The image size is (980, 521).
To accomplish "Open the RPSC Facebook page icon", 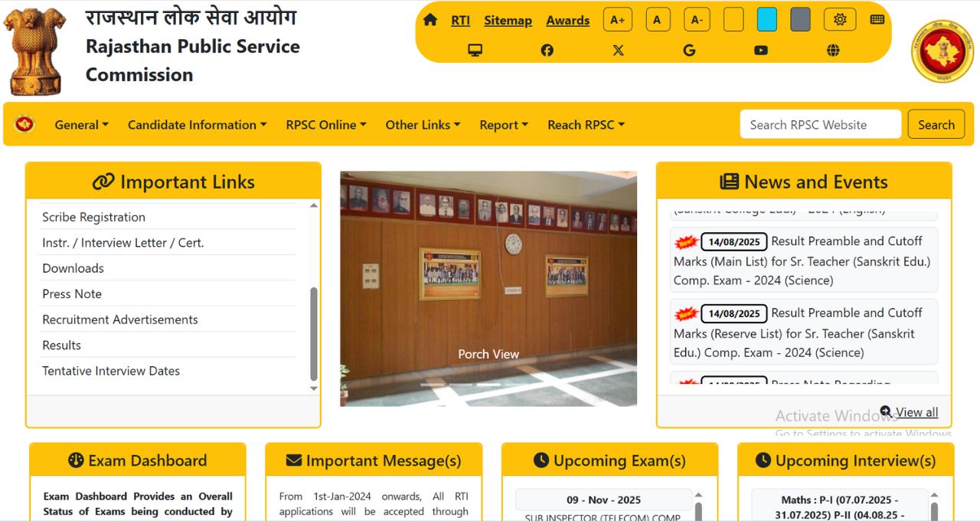I will point(547,51).
